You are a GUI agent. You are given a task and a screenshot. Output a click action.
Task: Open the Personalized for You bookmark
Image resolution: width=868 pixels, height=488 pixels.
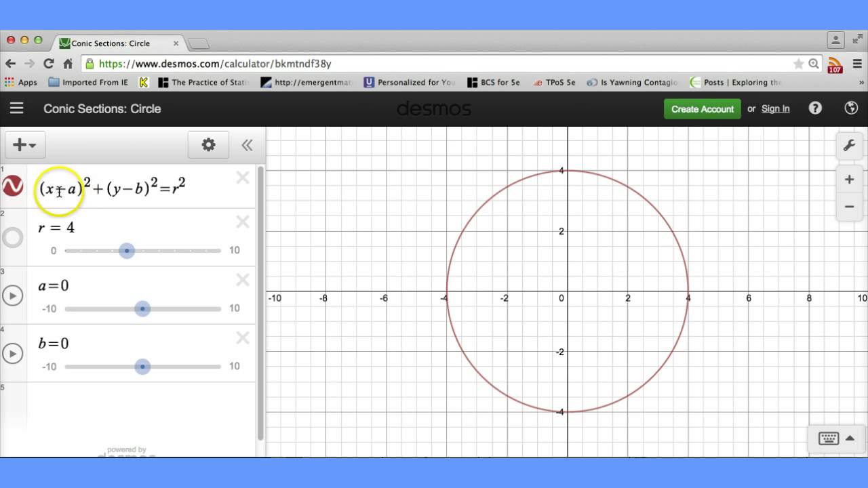(x=410, y=82)
